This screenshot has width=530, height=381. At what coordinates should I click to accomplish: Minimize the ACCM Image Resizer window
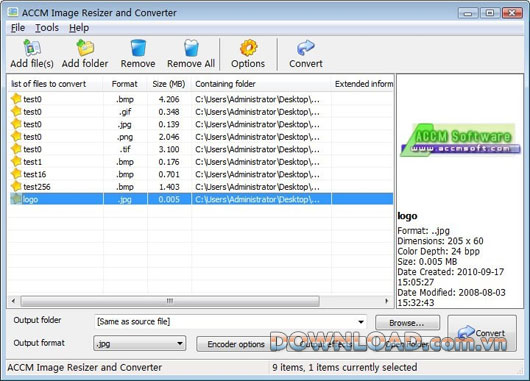(x=468, y=13)
